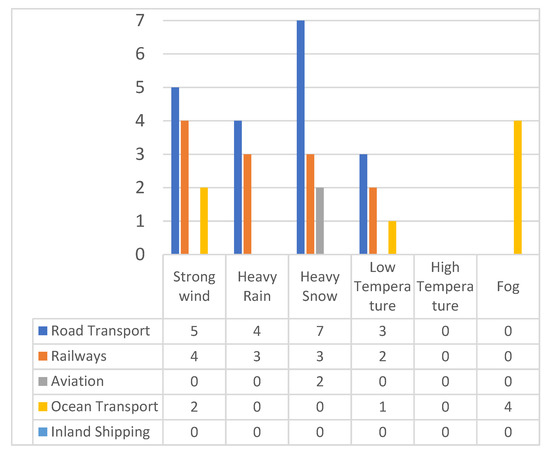Viewport: 550px width, 457px height.
Task: Select the orange Railways bar for Strong wind
Action: point(185,187)
